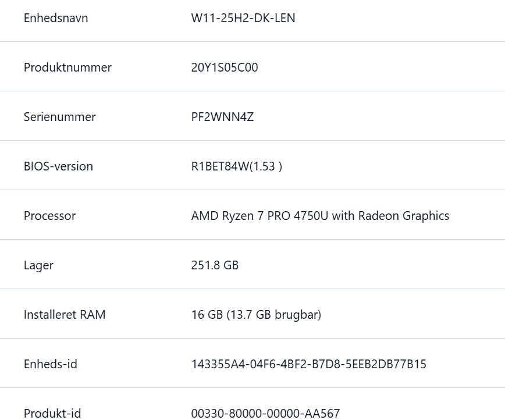The image size is (505, 420).
Task: Click the Processor label
Action: [49, 216]
